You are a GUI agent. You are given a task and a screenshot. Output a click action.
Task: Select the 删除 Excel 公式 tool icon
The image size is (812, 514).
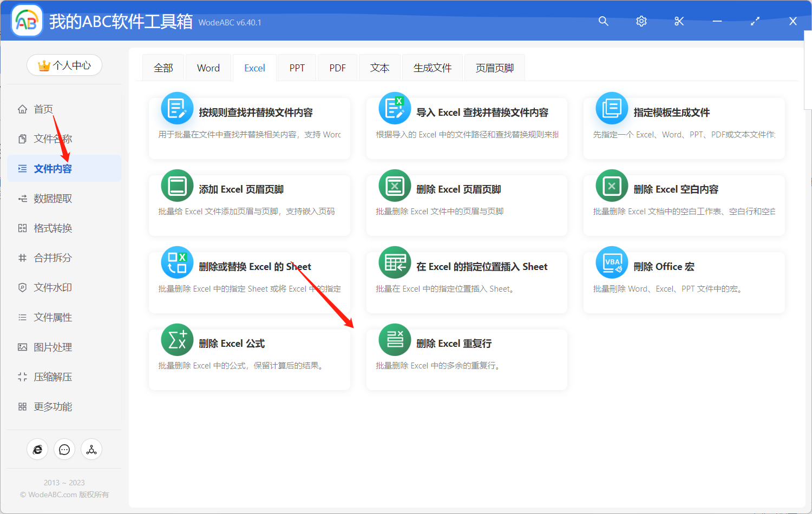coord(177,340)
